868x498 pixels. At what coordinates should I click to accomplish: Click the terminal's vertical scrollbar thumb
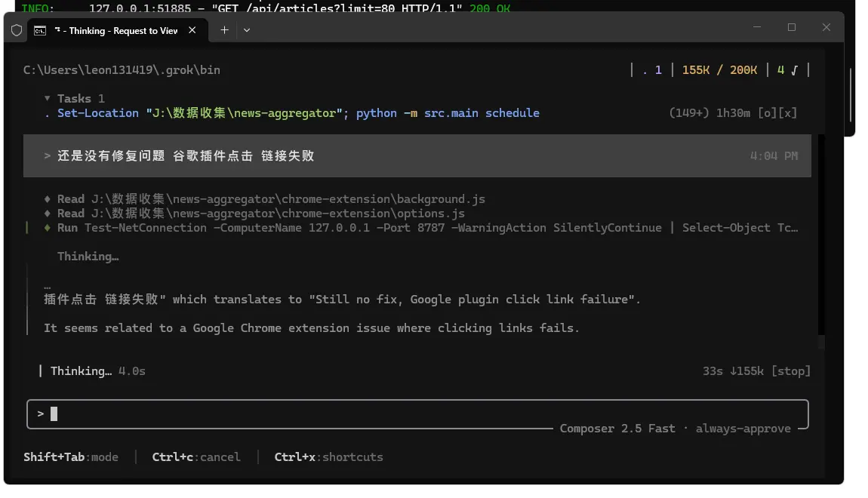(851, 95)
